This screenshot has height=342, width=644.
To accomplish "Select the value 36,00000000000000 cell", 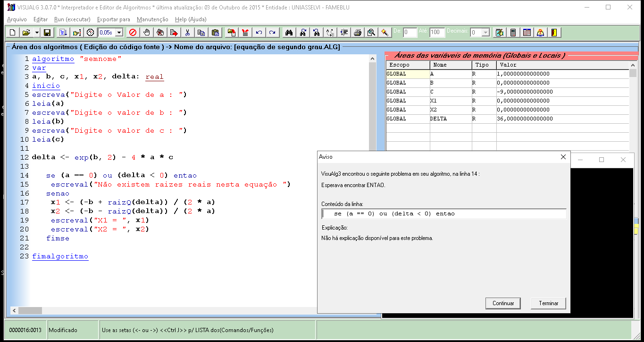I will click(x=563, y=119).
